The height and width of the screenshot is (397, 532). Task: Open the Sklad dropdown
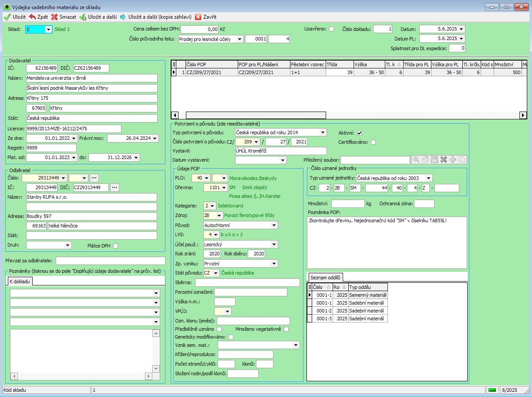pyautogui.click(x=48, y=29)
